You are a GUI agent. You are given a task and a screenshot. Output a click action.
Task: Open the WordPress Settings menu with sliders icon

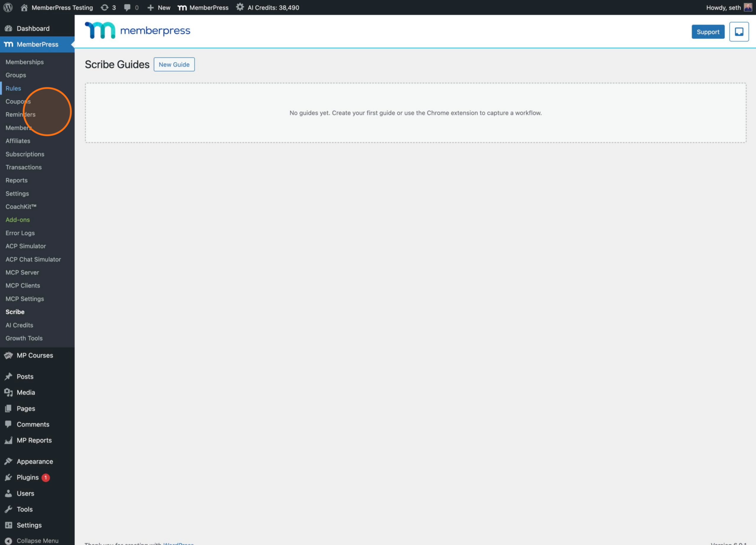click(37, 525)
